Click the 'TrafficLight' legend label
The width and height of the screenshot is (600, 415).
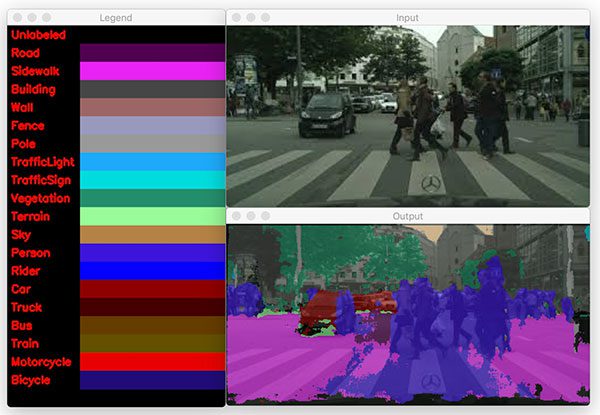(x=42, y=162)
